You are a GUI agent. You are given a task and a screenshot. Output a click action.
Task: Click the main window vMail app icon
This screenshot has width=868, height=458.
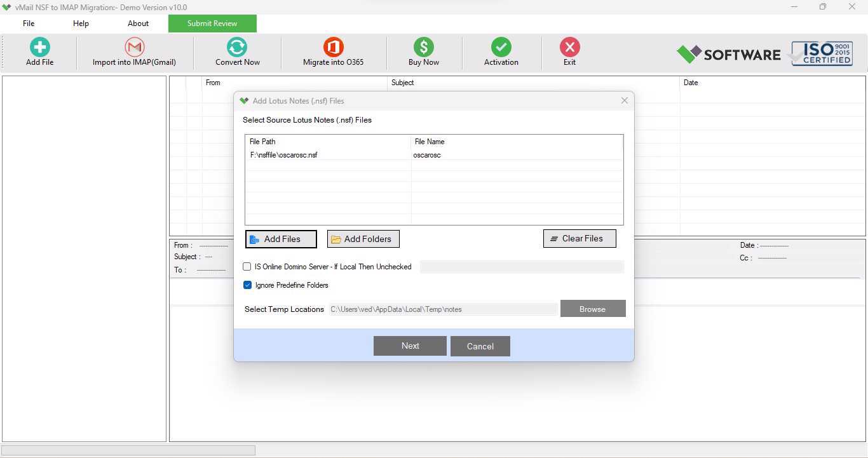pyautogui.click(x=6, y=7)
